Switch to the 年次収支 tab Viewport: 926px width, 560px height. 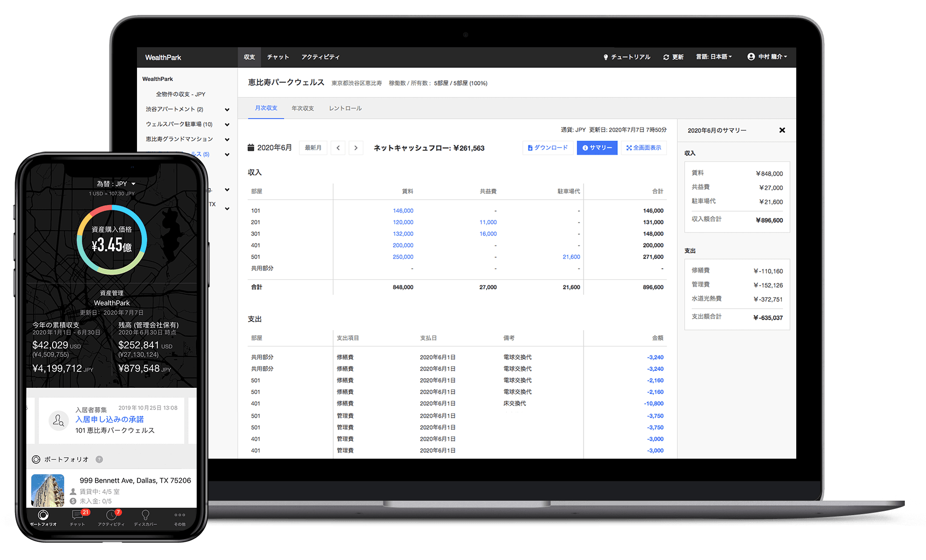(x=303, y=108)
